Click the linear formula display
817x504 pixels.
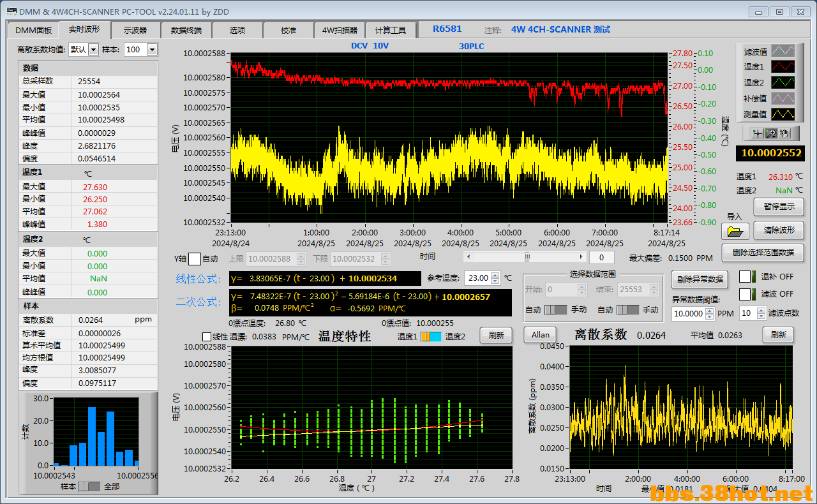324,278
